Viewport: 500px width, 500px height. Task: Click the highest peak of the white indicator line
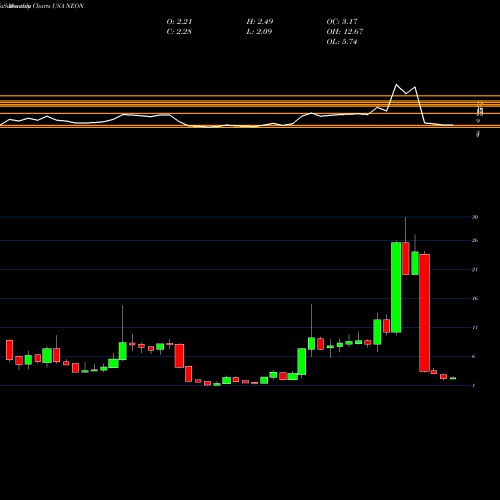click(x=396, y=85)
